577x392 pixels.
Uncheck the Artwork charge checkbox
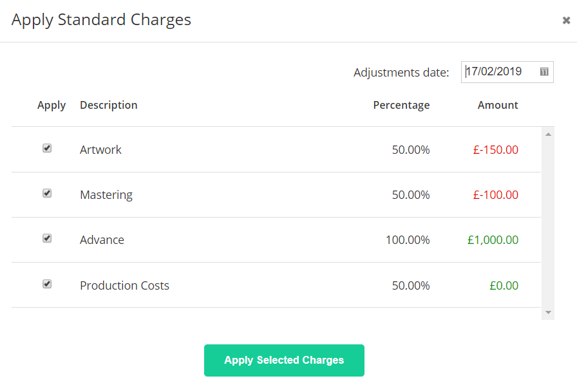47,148
